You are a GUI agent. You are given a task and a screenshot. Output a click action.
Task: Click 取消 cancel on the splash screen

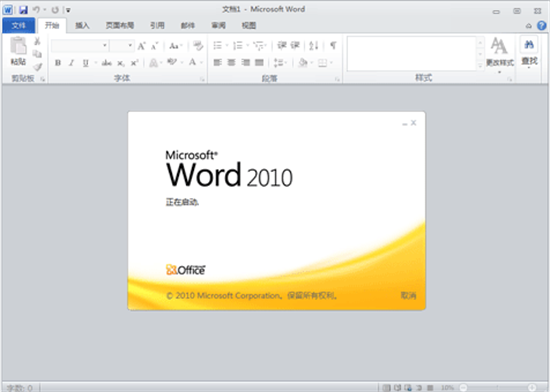tap(408, 295)
